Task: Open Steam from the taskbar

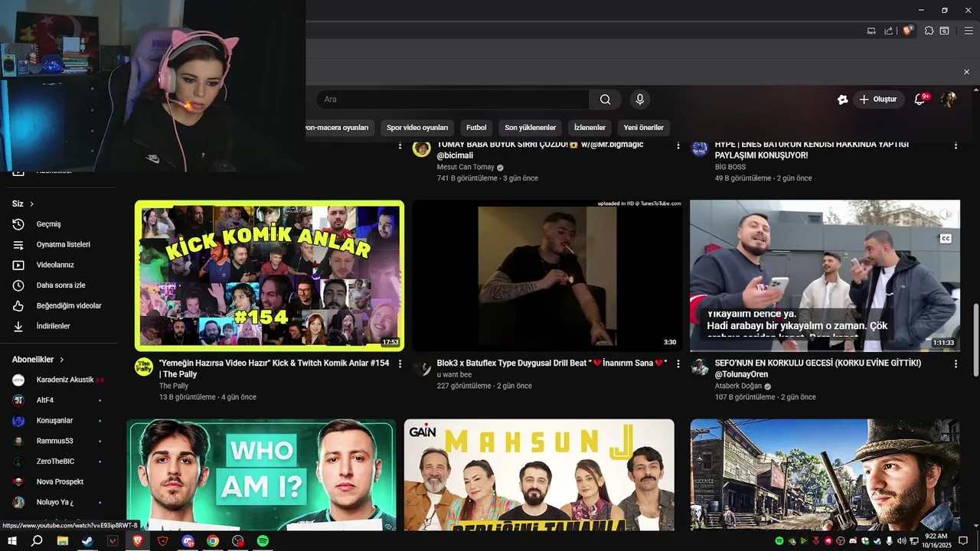Action: 87,541
